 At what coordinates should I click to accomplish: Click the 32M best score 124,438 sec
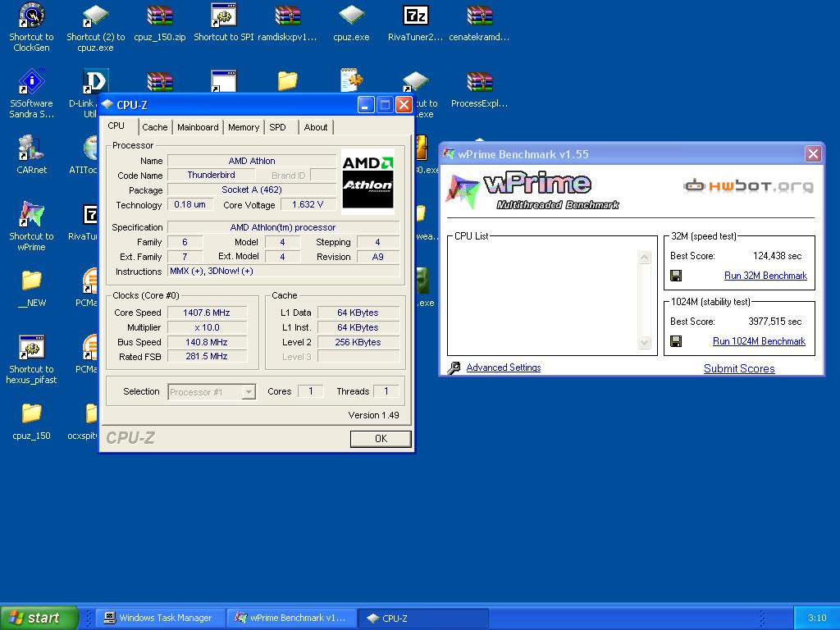tap(778, 256)
